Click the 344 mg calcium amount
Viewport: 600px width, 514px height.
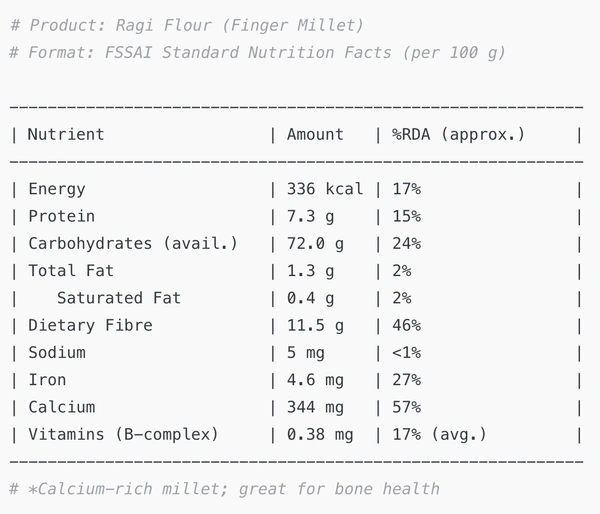point(315,407)
